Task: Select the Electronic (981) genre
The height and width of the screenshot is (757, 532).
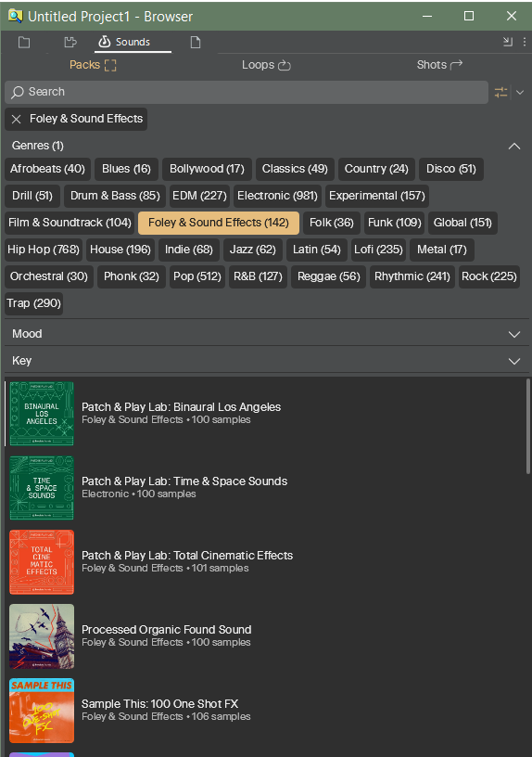Action: coord(277,196)
